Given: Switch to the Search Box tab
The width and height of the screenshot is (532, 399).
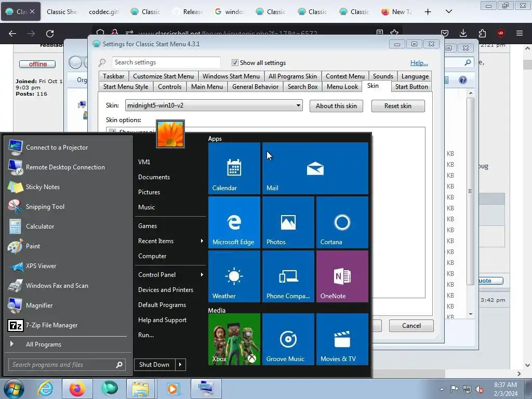Looking at the screenshot, I should [303, 87].
